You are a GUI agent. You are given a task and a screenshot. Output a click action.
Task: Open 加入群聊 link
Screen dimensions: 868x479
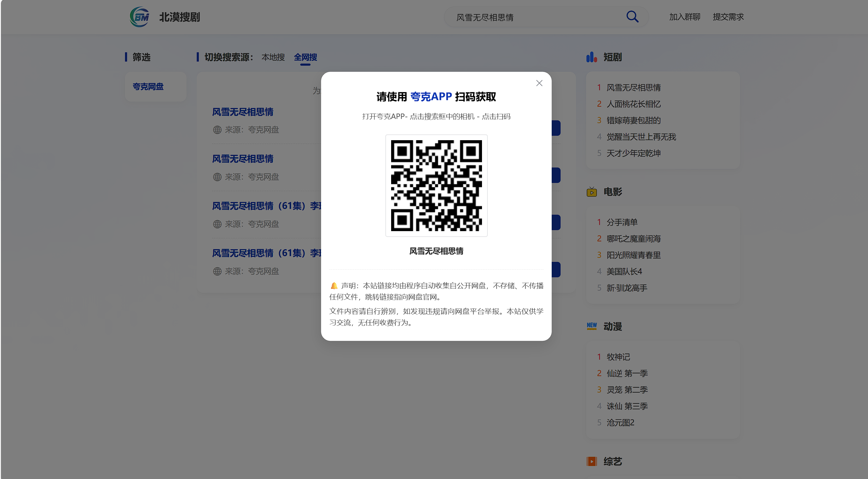(685, 17)
